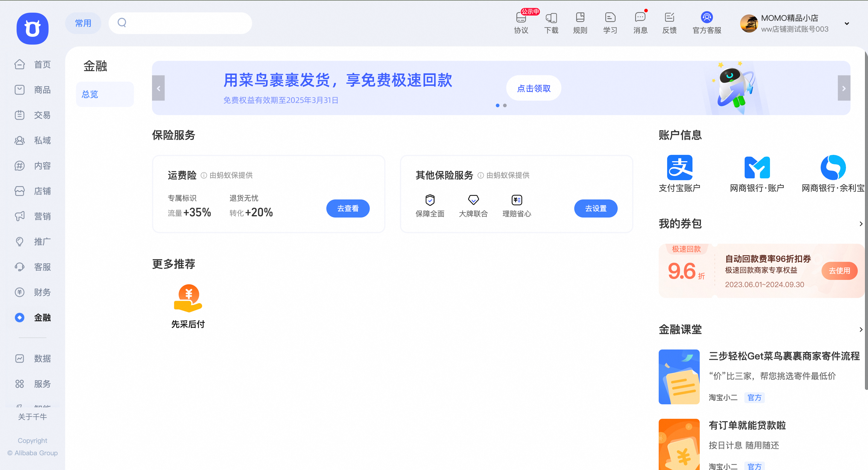Screen dimensions: 868x470
Task: Show previous banner slide
Action: coord(158,88)
